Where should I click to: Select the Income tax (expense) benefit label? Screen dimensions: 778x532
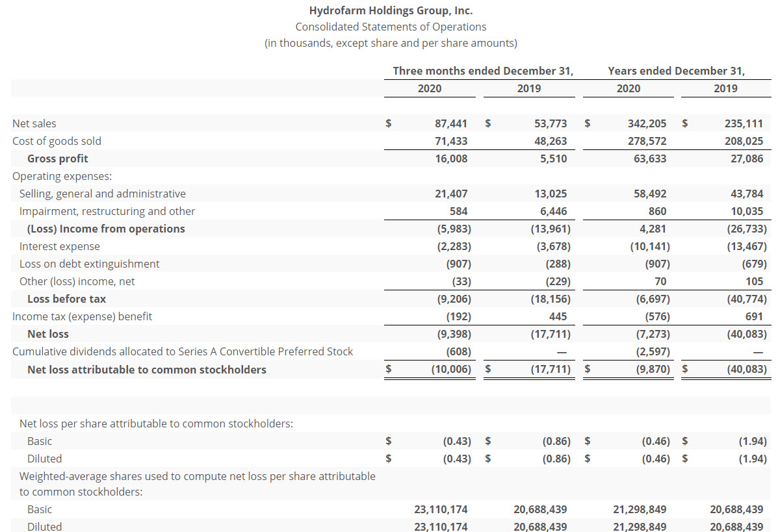[83, 316]
